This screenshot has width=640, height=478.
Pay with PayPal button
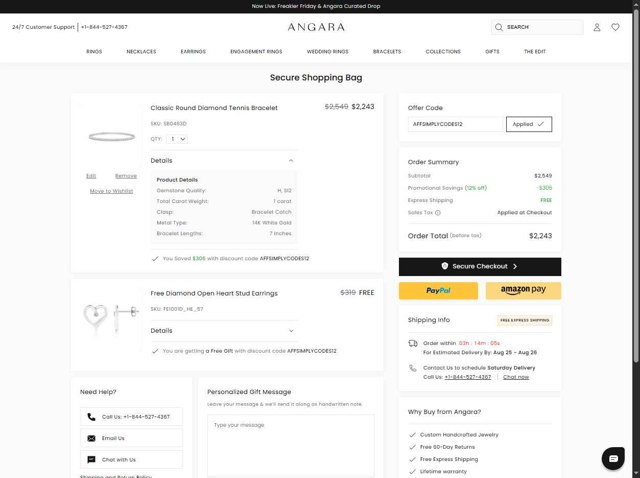click(x=438, y=291)
